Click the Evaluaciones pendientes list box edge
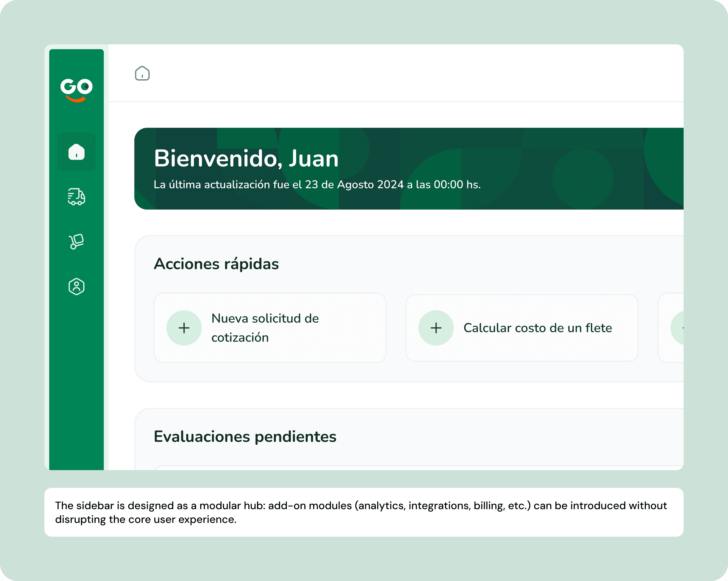The width and height of the screenshot is (728, 581). point(405,468)
